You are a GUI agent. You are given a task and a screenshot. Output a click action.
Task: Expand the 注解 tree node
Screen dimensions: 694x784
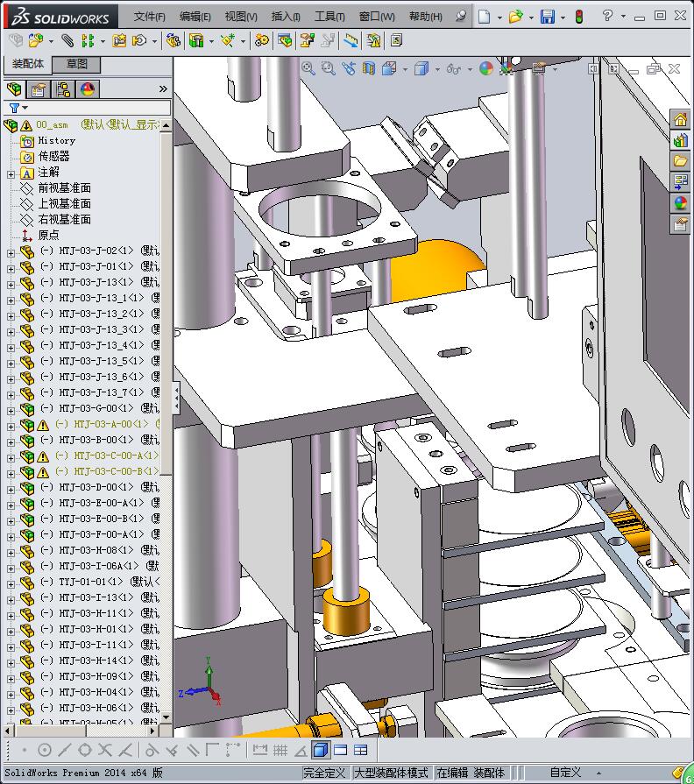click(11, 174)
